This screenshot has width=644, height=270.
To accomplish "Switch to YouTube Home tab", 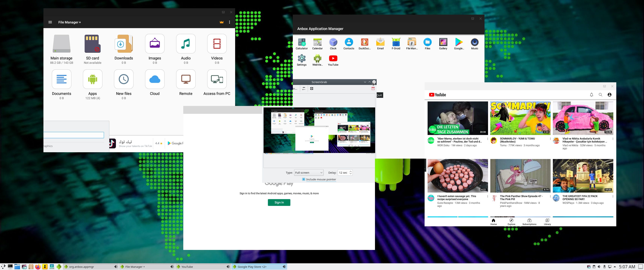I will pos(493,222).
